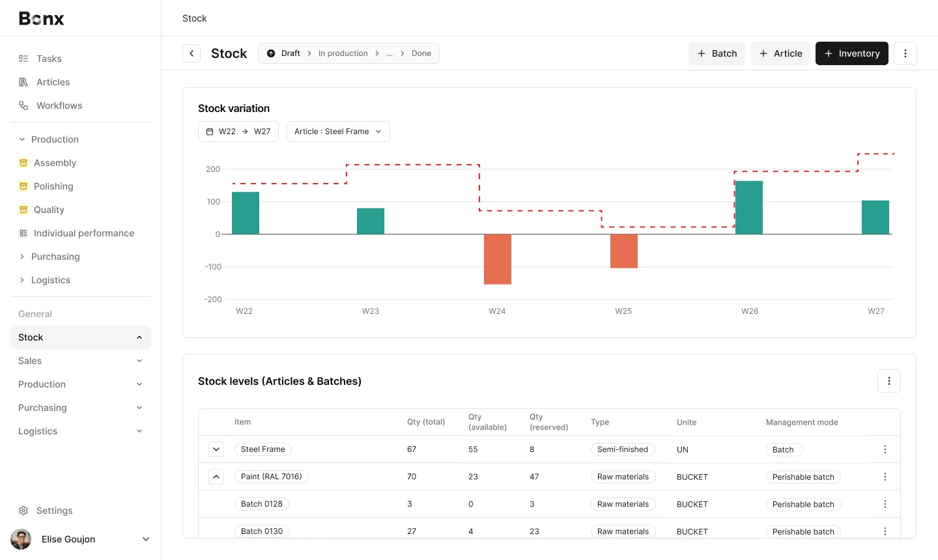The height and width of the screenshot is (560, 938).
Task: Click Elise Goujon's avatar
Action: [21, 539]
